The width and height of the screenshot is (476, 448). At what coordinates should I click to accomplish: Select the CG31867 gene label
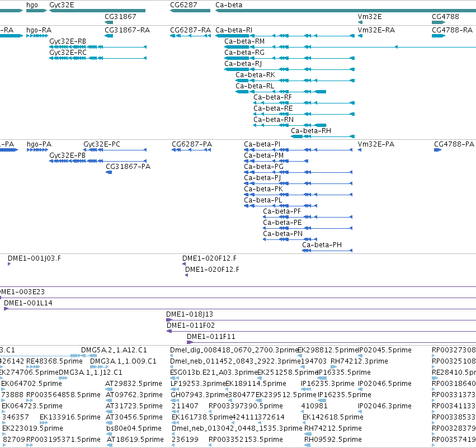[120, 17]
